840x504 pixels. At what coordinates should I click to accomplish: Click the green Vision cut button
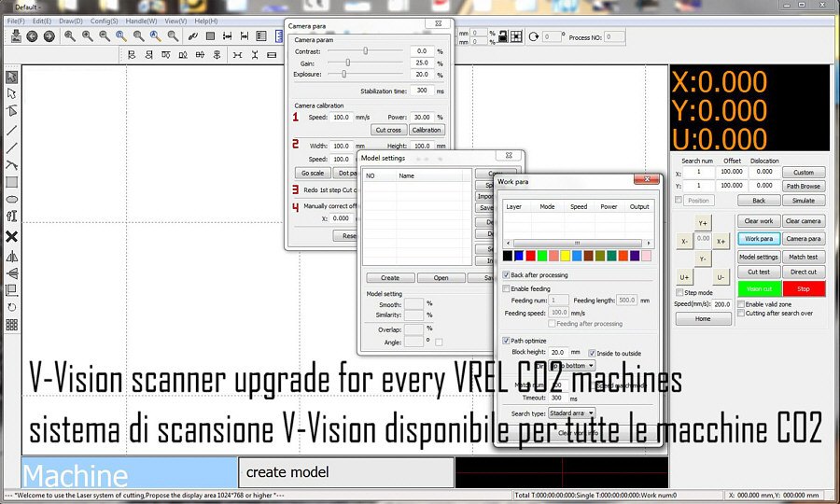pos(759,288)
